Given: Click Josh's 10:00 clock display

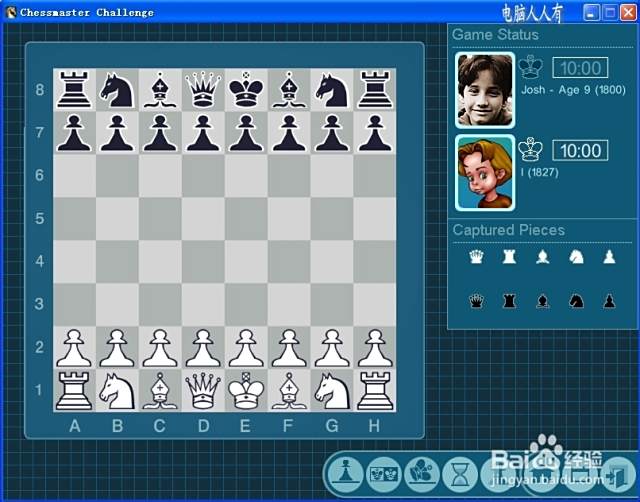Looking at the screenshot, I should [580, 68].
